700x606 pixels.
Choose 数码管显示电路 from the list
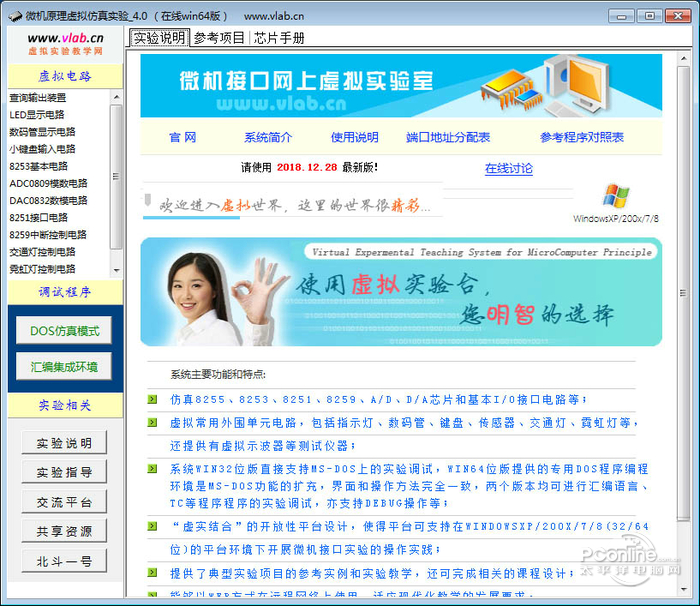tap(42, 132)
